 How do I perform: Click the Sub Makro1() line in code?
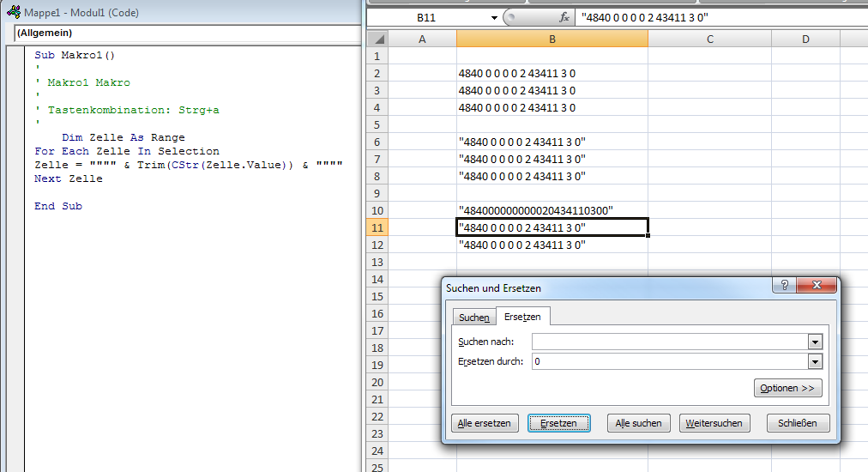click(x=75, y=55)
